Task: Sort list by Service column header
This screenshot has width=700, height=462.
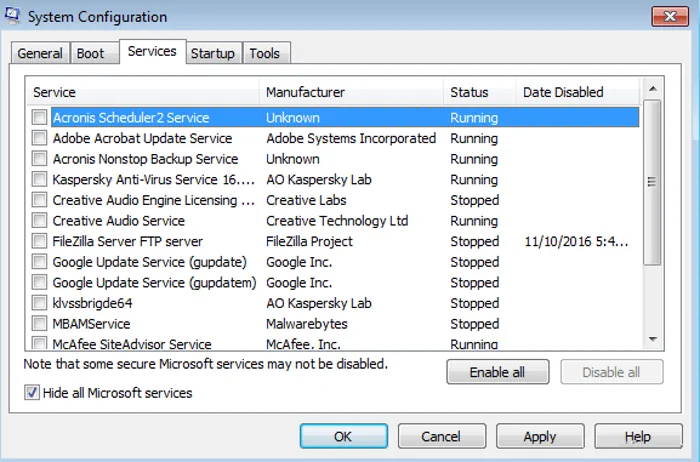Action: click(142, 92)
